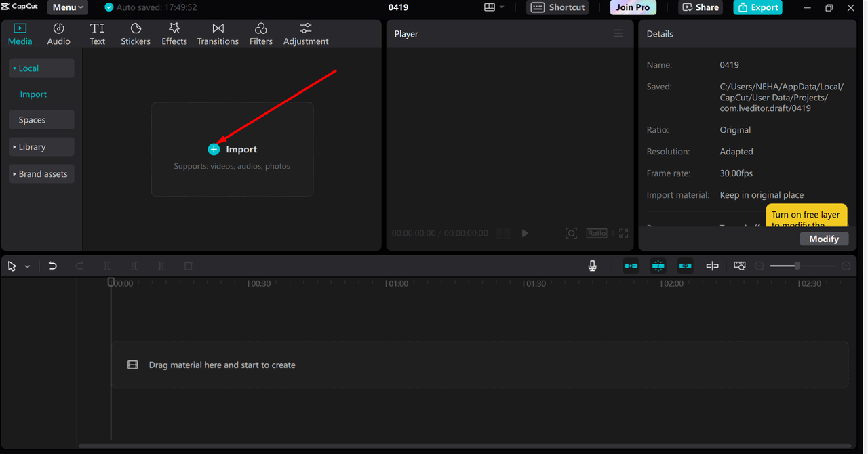The image size is (868, 454).
Task: Click the microphone record voiceover icon
Action: (592, 266)
